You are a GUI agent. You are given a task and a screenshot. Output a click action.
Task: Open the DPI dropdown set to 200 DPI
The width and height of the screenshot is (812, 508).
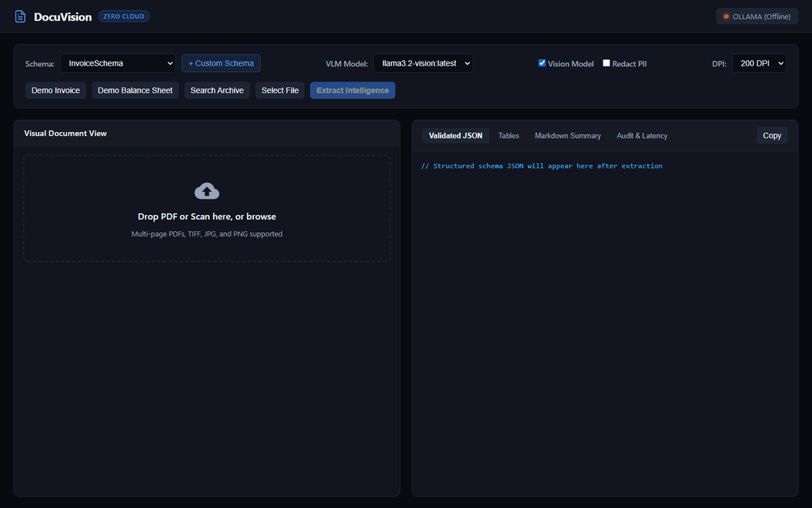coord(758,64)
